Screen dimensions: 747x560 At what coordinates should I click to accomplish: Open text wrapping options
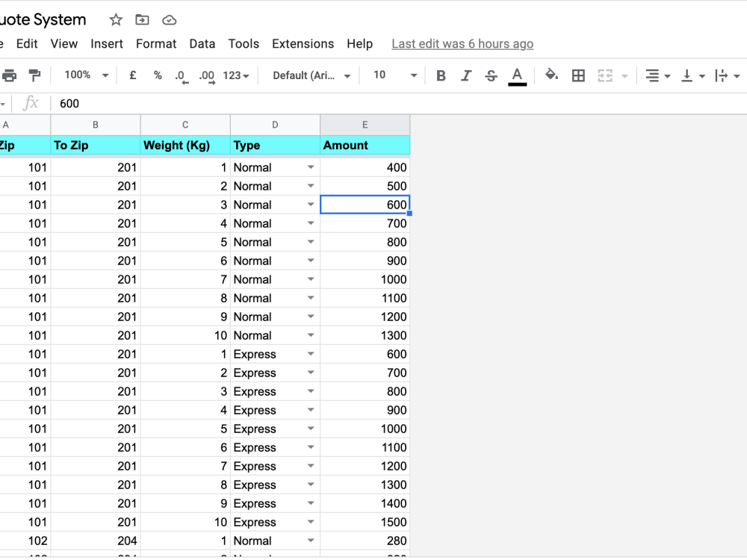coord(727,75)
